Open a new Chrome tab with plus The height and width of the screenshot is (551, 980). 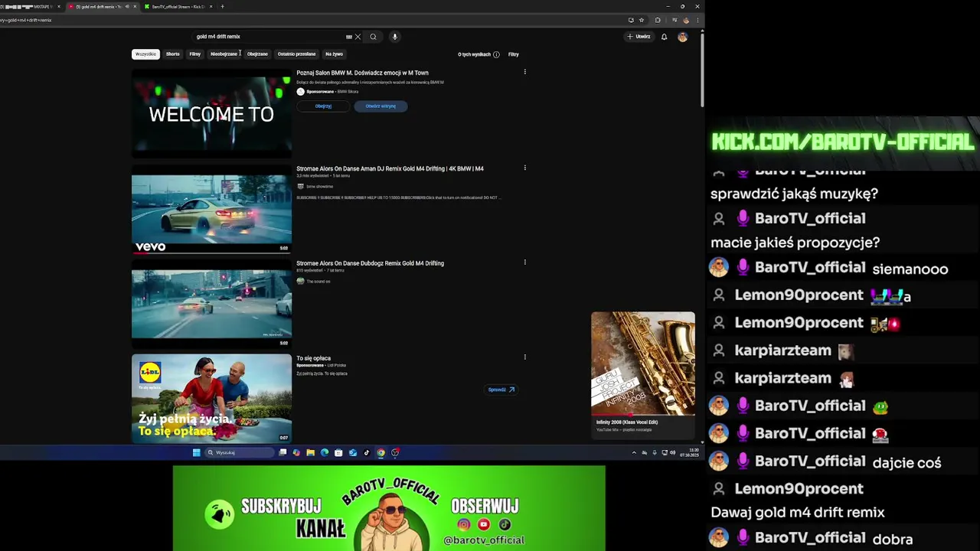click(222, 7)
